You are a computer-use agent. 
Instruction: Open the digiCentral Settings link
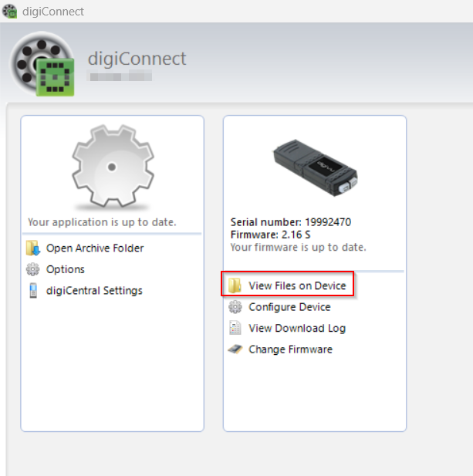94,291
